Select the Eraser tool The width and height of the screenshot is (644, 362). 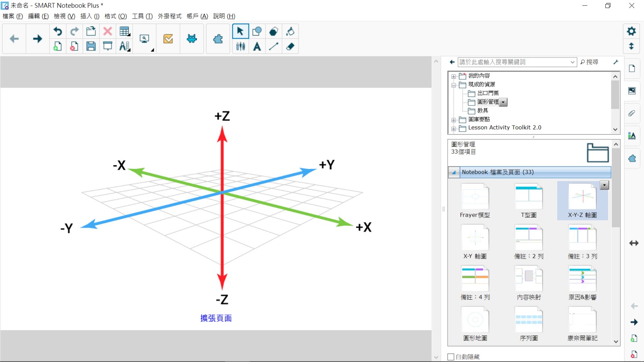pyautogui.click(x=290, y=47)
